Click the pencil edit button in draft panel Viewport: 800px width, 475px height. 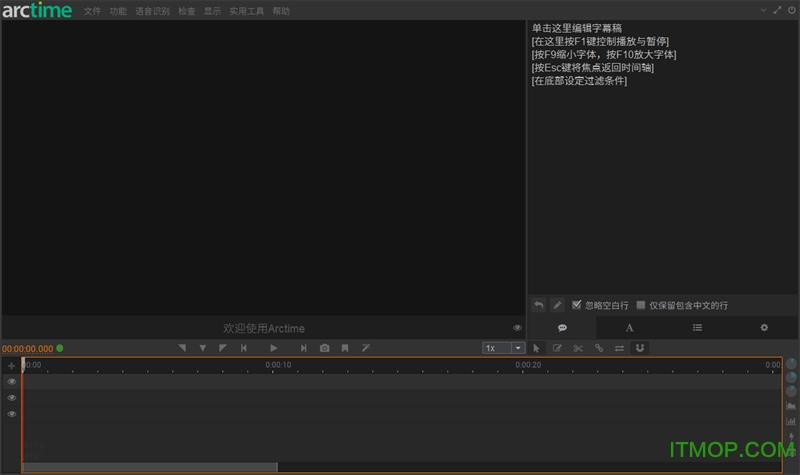pos(557,305)
